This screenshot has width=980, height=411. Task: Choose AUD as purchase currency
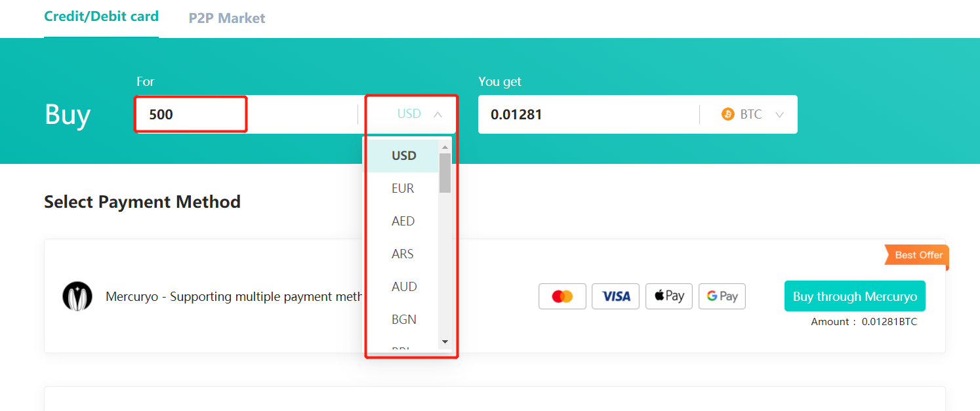404,286
